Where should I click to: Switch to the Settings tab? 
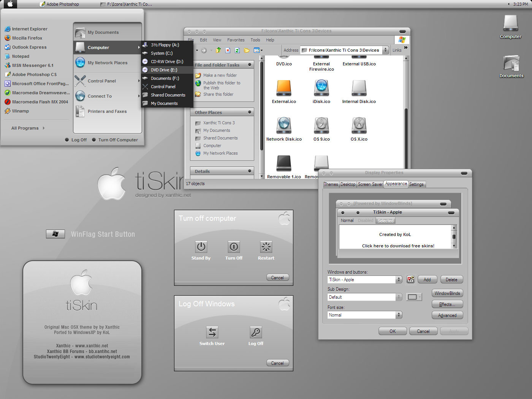point(416,184)
